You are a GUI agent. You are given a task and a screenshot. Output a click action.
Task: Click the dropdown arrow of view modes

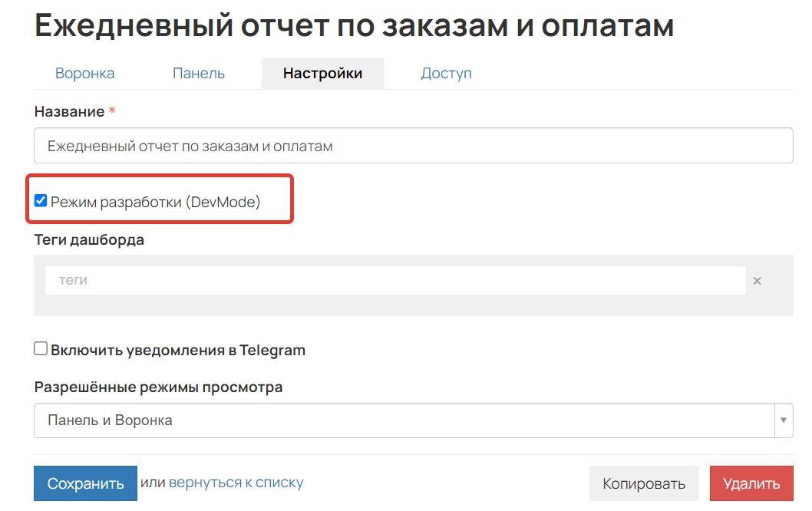click(784, 420)
